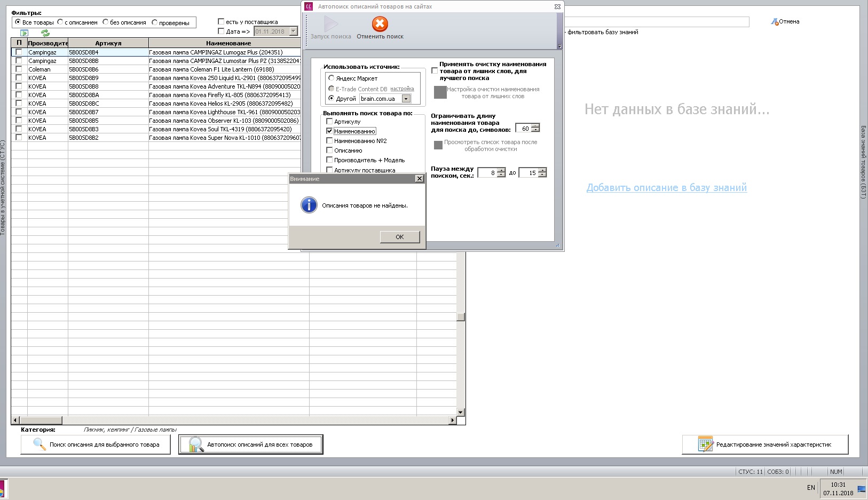Click the system tray monitor icon
The height and width of the screenshot is (500, 868).
click(862, 488)
